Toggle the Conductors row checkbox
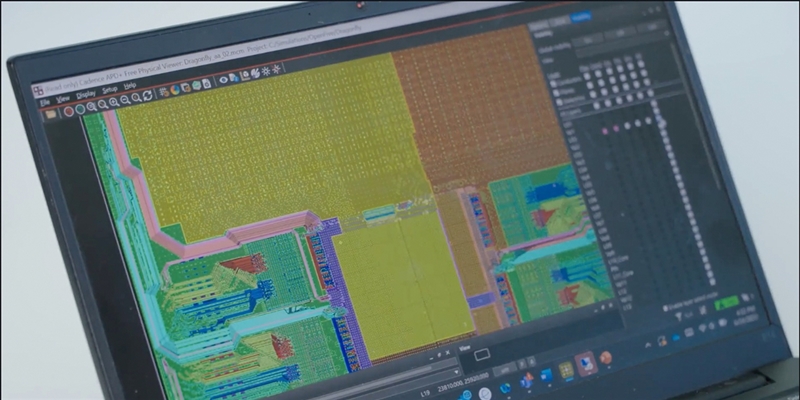The image size is (800, 400). [553, 84]
